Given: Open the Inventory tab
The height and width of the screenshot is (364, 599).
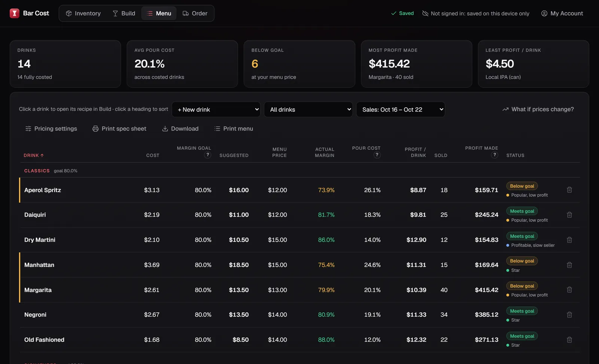Looking at the screenshot, I should click(x=83, y=13).
